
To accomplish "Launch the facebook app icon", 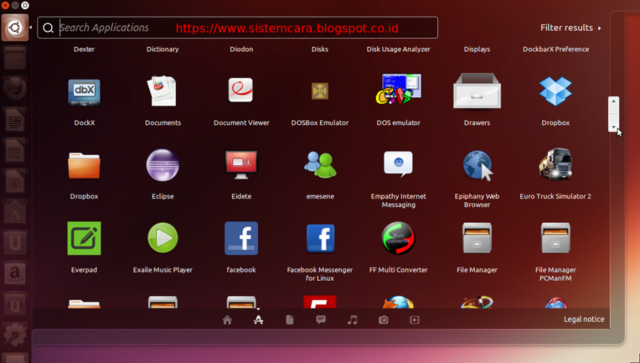I will [x=241, y=238].
